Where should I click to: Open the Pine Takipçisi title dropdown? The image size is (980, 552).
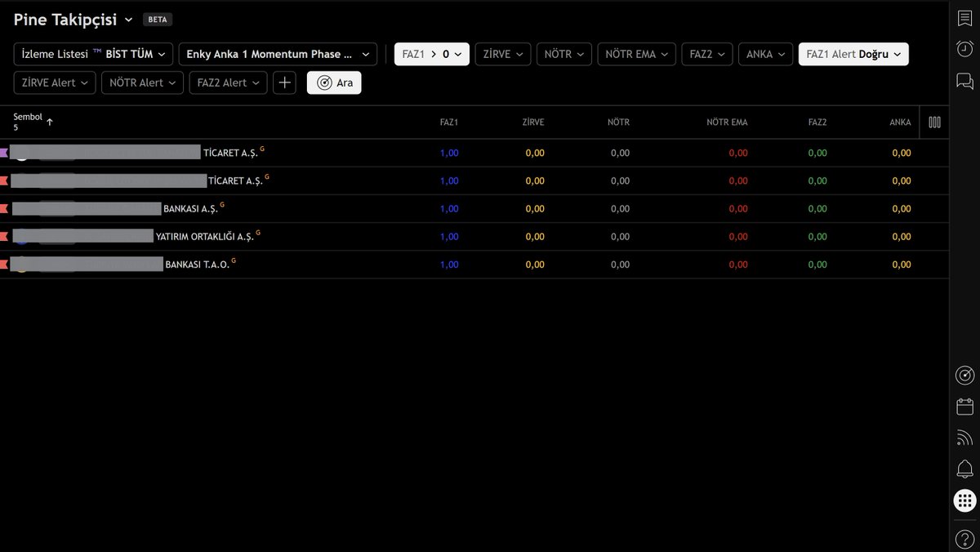(73, 20)
